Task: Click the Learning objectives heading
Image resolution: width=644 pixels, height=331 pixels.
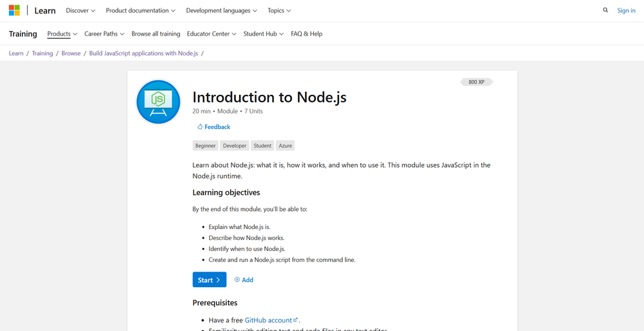Action: coord(226,192)
